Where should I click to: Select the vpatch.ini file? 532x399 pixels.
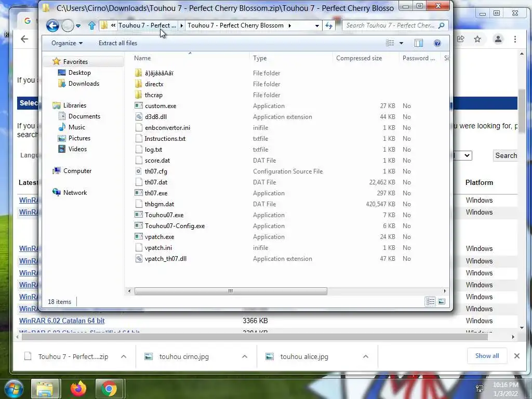[x=158, y=248]
